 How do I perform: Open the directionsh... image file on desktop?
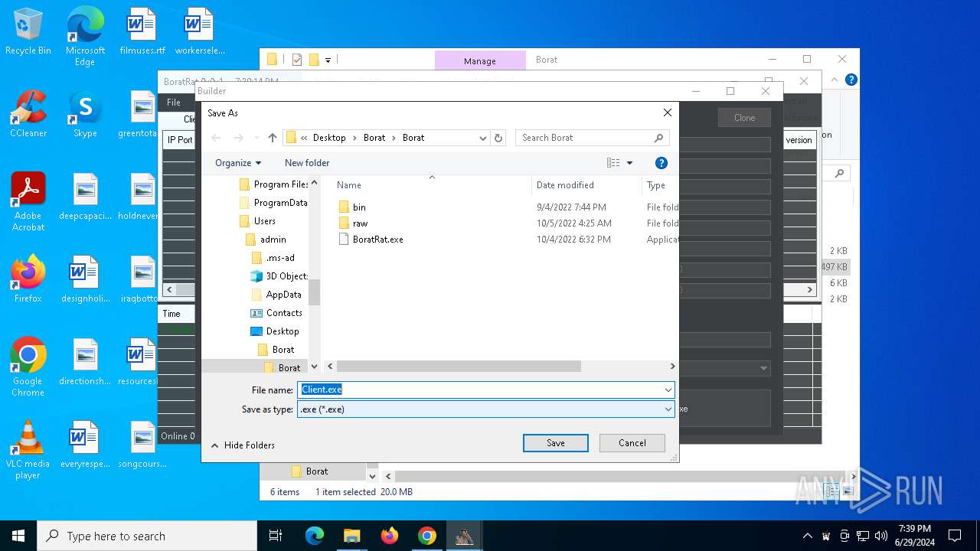click(x=85, y=362)
